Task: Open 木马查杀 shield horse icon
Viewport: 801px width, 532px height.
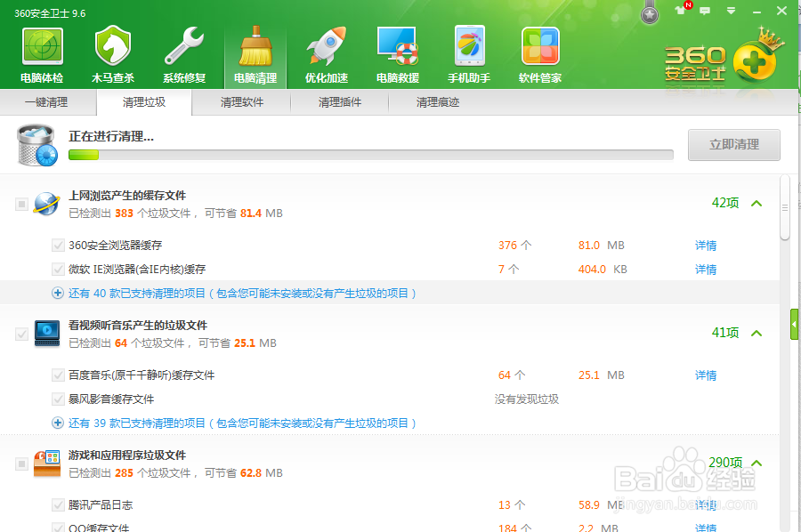Action: point(113,46)
